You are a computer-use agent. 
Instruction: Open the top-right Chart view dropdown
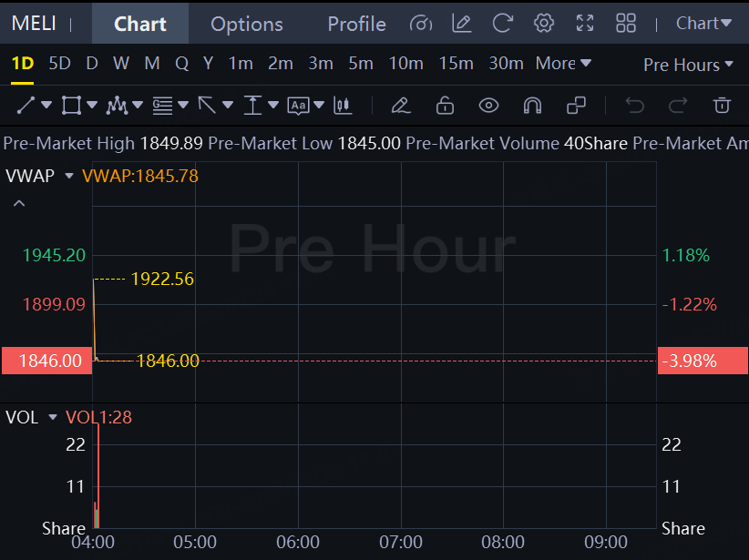703,23
